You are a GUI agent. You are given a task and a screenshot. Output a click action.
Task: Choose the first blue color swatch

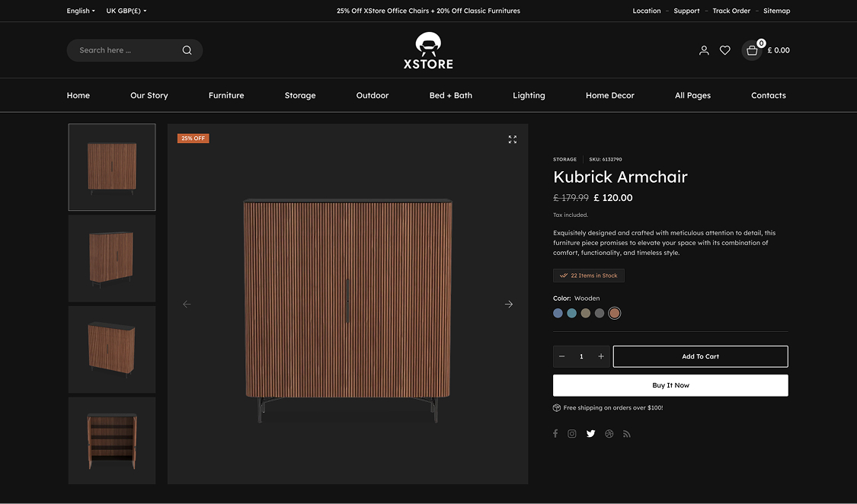click(558, 313)
